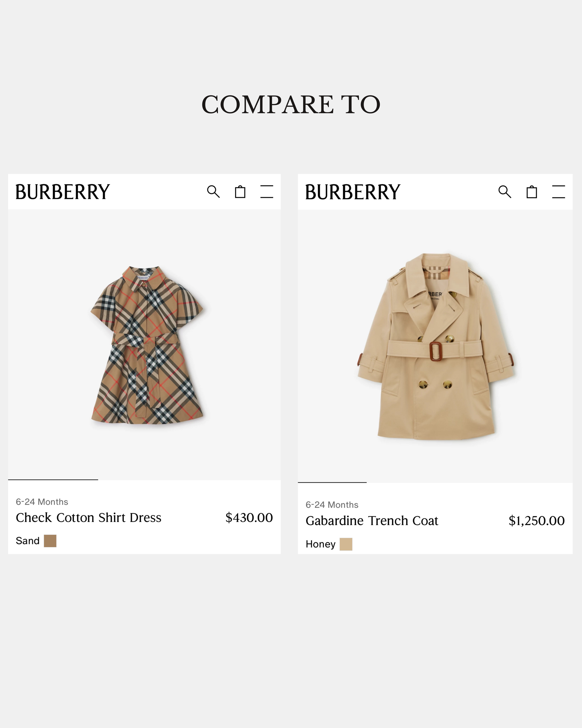Open the shopping bag above the trench coat
This screenshot has height=728, width=582.
pos(532,192)
